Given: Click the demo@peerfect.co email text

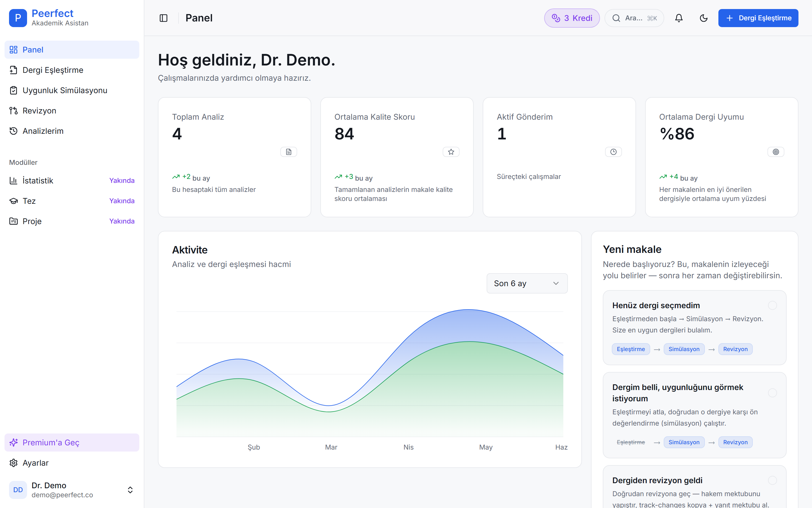Looking at the screenshot, I should [x=62, y=495].
